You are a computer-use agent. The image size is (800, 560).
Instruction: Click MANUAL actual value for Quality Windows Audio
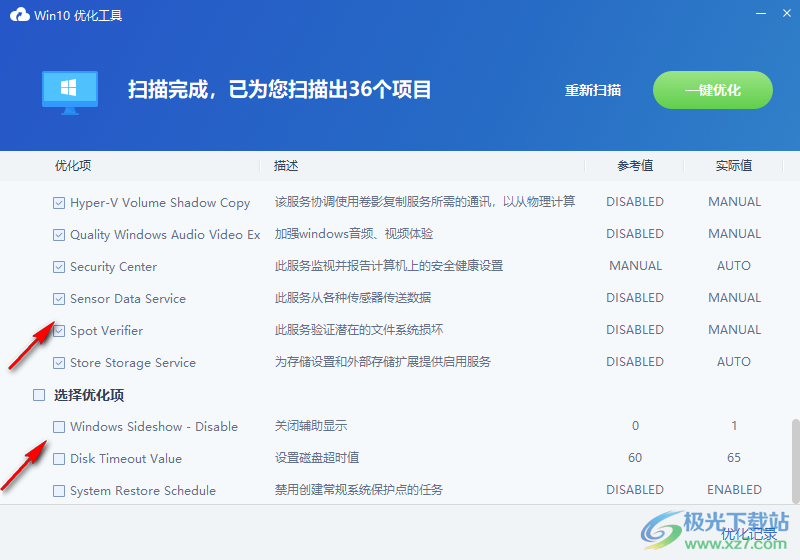pyautogui.click(x=734, y=234)
